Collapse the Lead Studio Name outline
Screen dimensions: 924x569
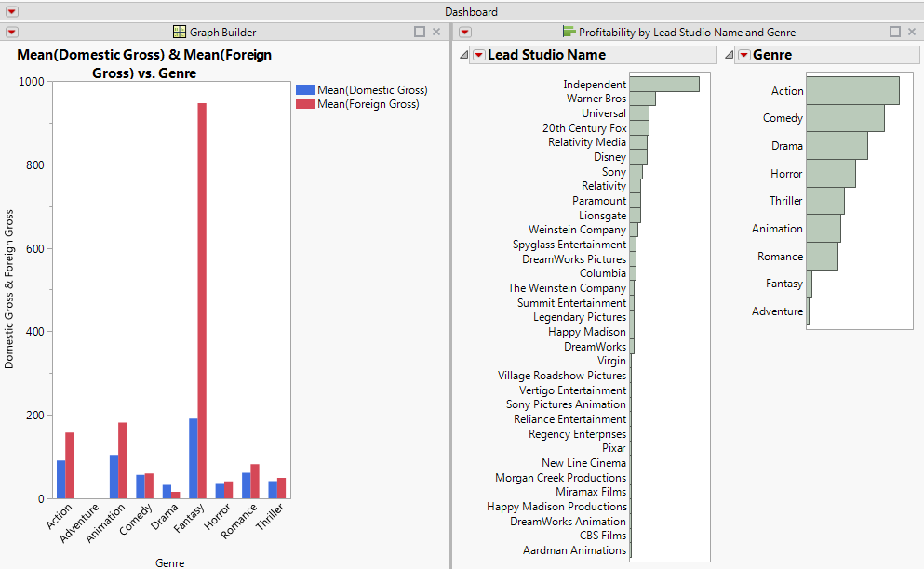(463, 55)
